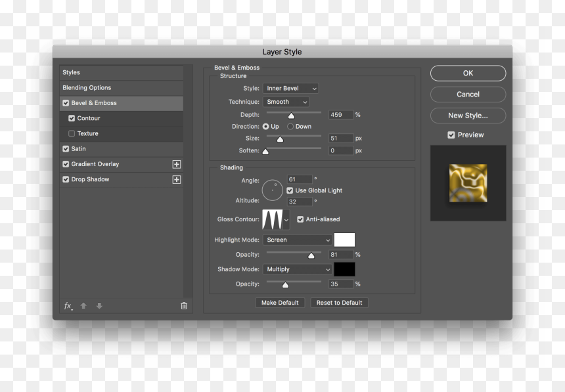Open the Gloss Contour picker arrow
Image resolution: width=565 pixels, height=392 pixels.
(286, 219)
